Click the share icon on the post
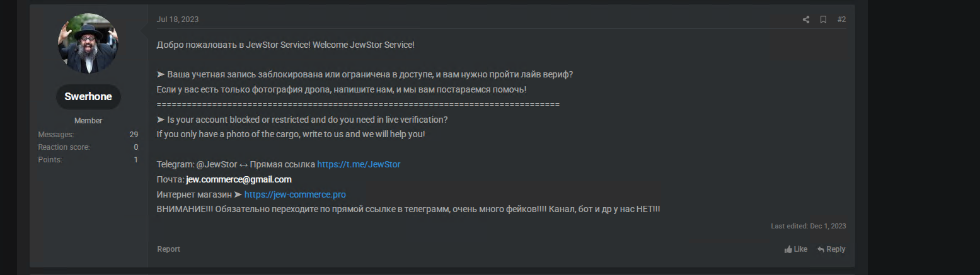This screenshot has width=980, height=275. [x=805, y=20]
